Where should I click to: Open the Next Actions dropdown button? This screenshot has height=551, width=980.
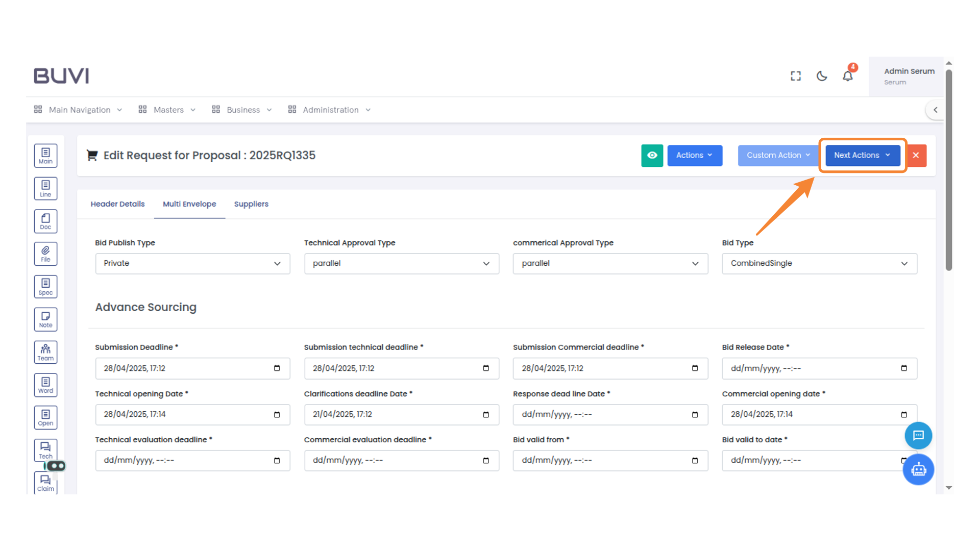coord(862,156)
